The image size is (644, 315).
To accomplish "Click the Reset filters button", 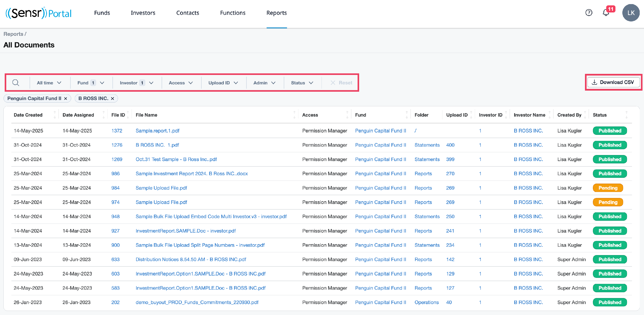I will click(x=341, y=83).
